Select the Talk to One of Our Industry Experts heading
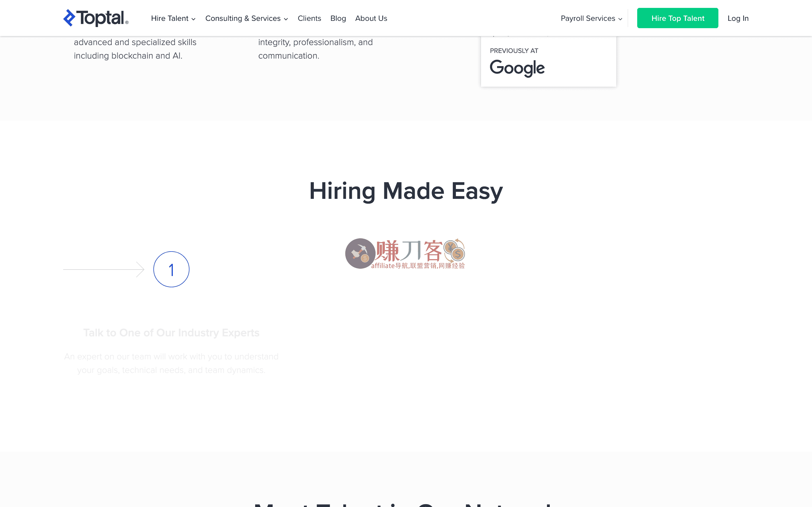812x507 pixels. click(171, 332)
